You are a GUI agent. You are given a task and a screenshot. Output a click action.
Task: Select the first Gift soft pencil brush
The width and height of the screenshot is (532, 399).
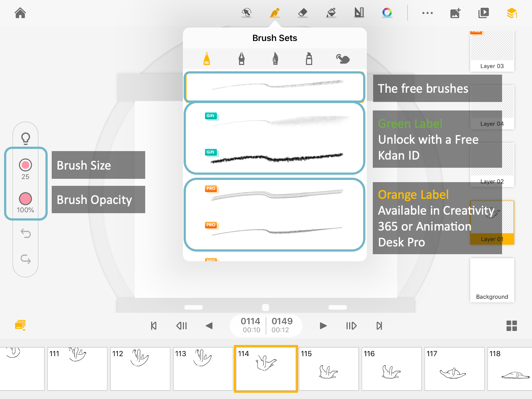[274, 121]
